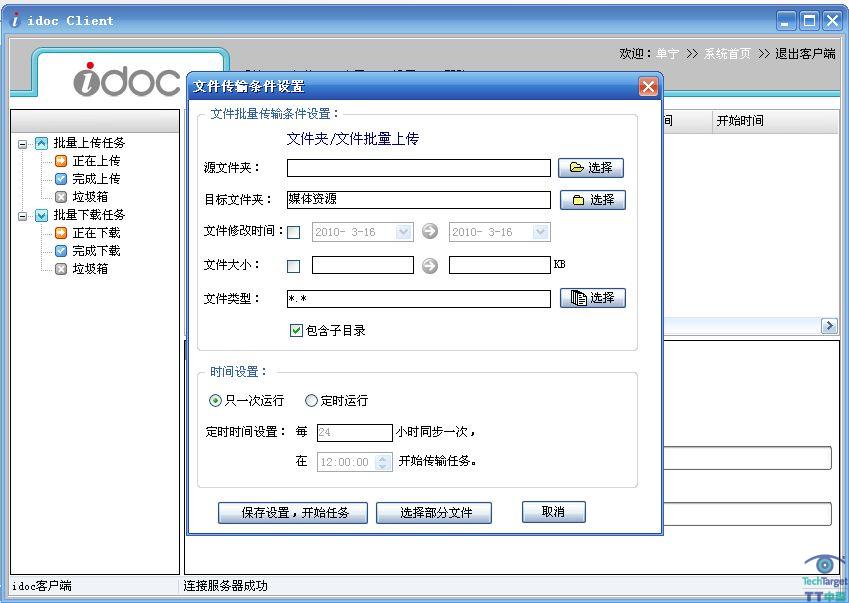Collapse the 批量下载任务 tree node
The image size is (849, 603).
pyautogui.click(x=22, y=216)
